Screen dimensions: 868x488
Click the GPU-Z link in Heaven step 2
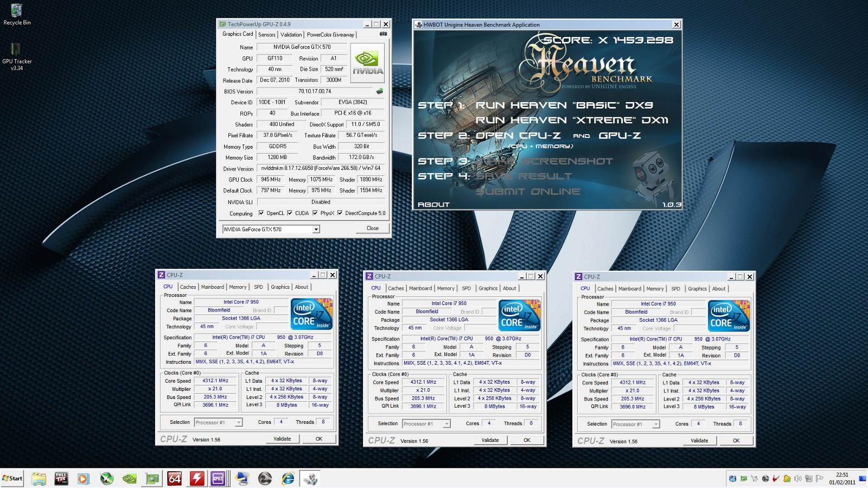[620, 136]
